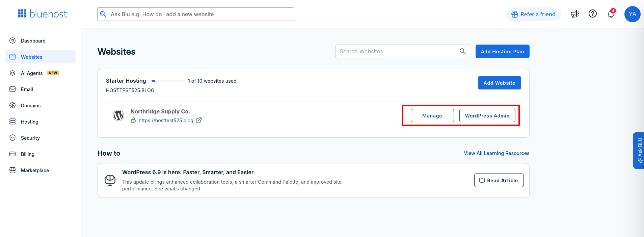The image size is (644, 237).
Task: Click the Add Hosting Plan button
Action: (502, 51)
